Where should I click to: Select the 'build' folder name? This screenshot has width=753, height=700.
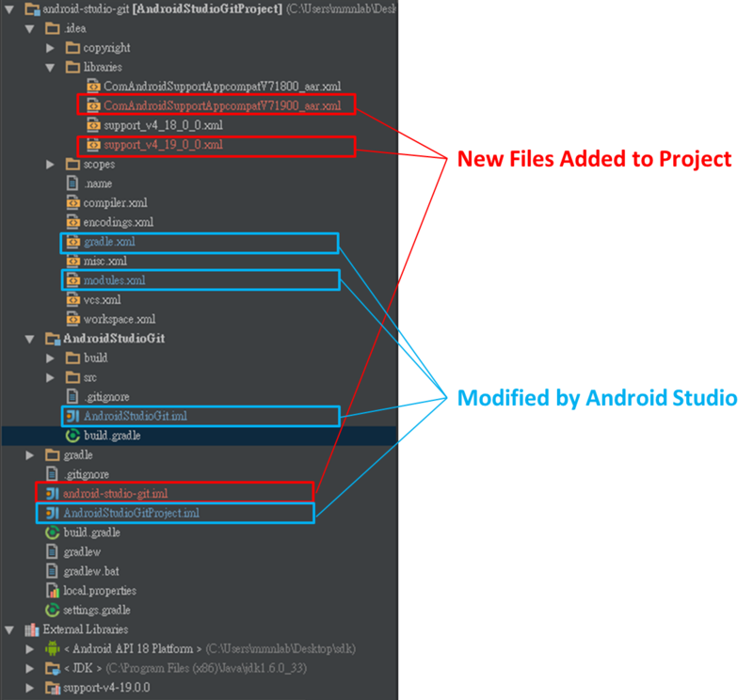click(x=96, y=358)
